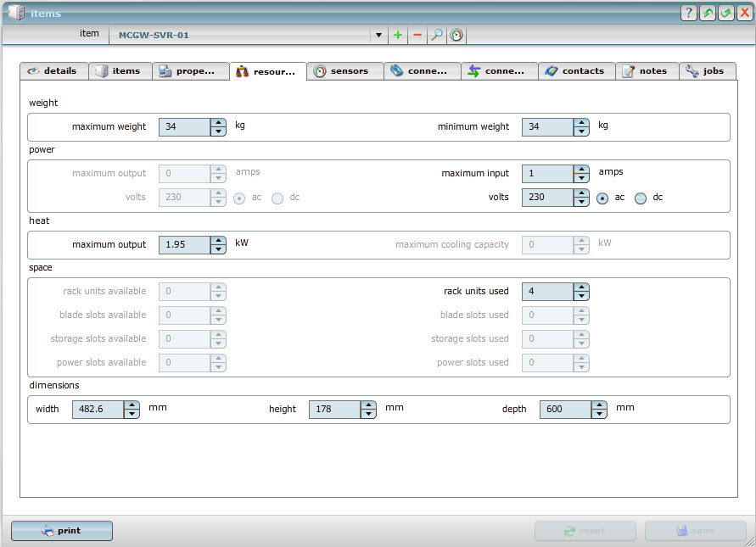Open the notes tab
This screenshot has width=756, height=547.
[x=646, y=71]
